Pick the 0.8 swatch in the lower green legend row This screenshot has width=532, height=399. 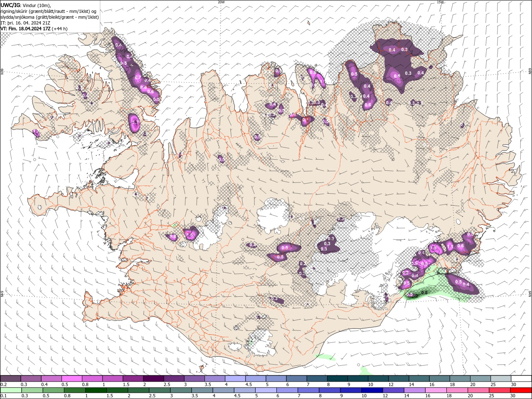point(74,390)
